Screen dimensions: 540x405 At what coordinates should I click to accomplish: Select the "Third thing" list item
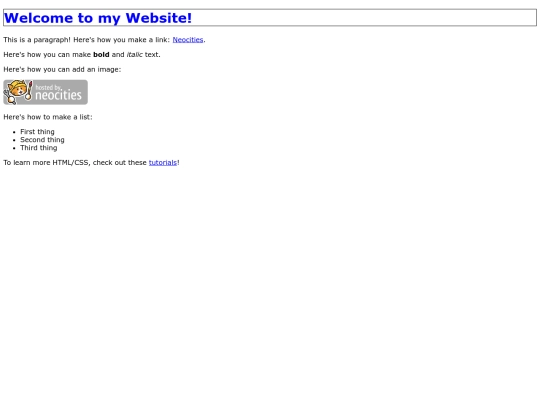click(x=39, y=148)
